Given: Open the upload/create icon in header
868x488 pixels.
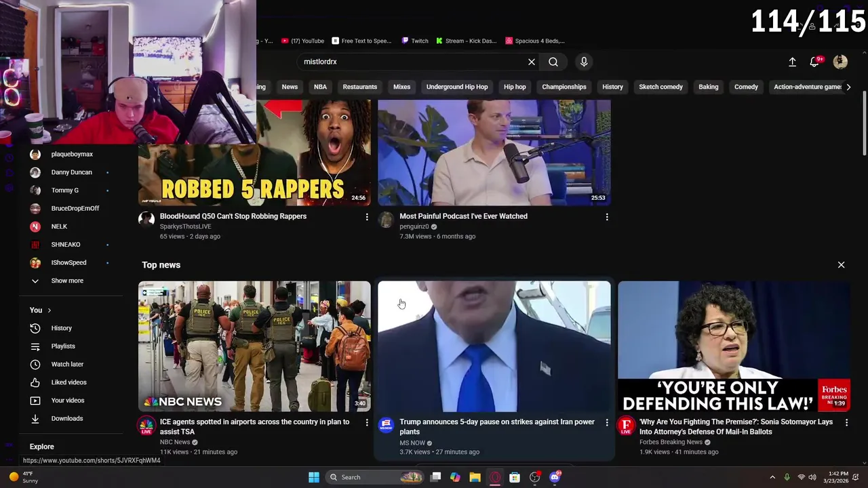Looking at the screenshot, I should click(792, 62).
